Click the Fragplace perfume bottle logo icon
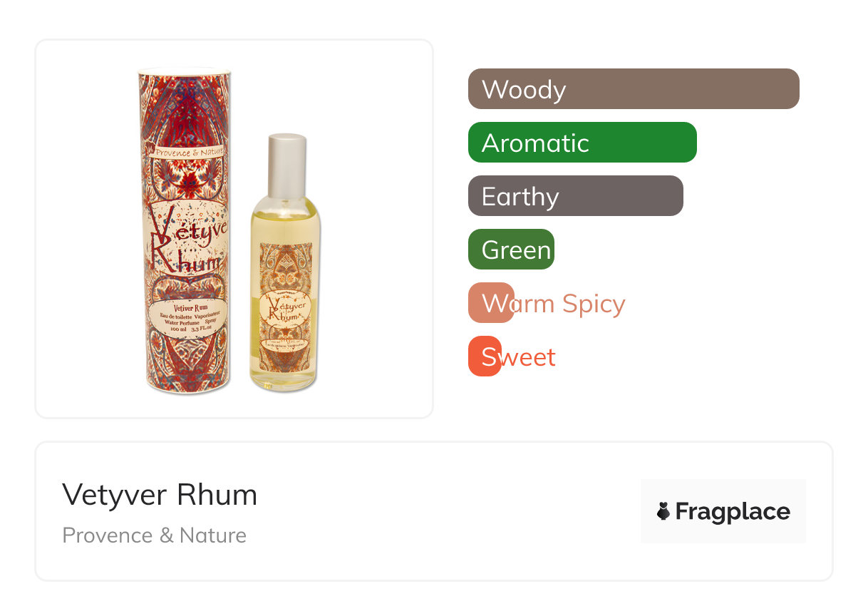The height and width of the screenshot is (616, 868). click(664, 511)
